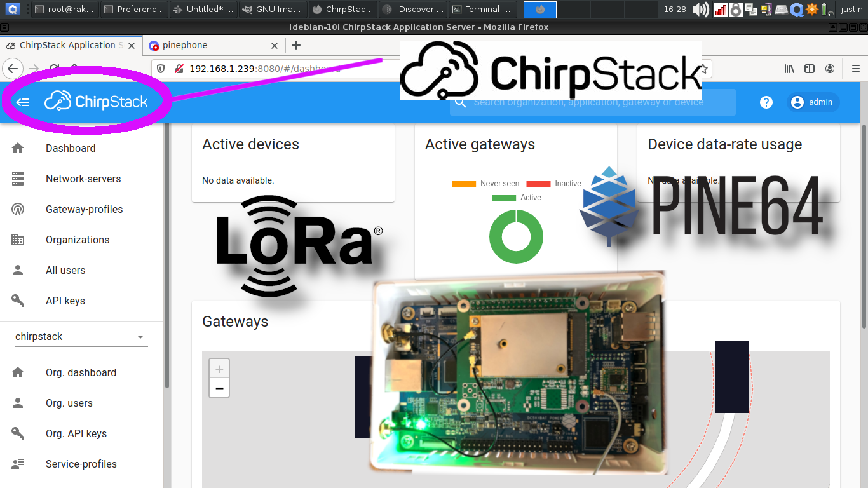Viewport: 868px width, 488px height.
Task: Show insecure connection lock info
Action: pyautogui.click(x=179, y=69)
